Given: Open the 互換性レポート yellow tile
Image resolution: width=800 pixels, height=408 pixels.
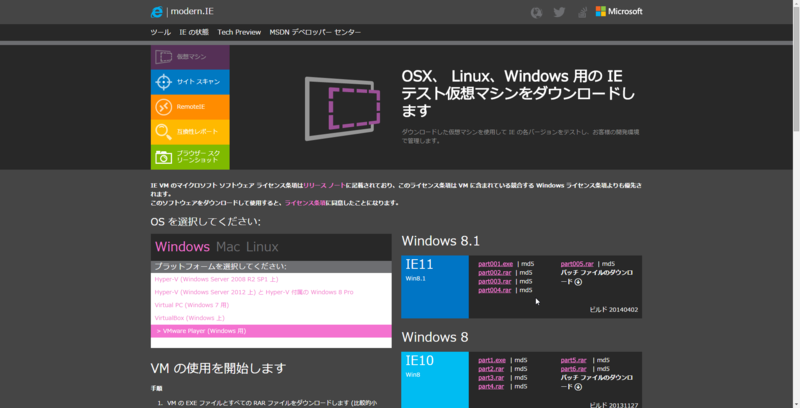Looking at the screenshot, I should tap(190, 132).
